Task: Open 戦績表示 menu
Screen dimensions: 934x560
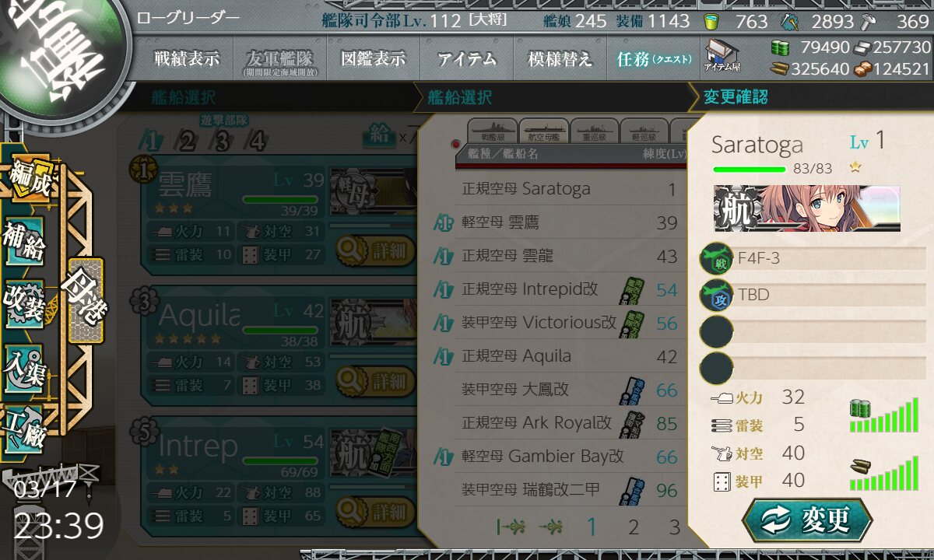Action: 187,59
